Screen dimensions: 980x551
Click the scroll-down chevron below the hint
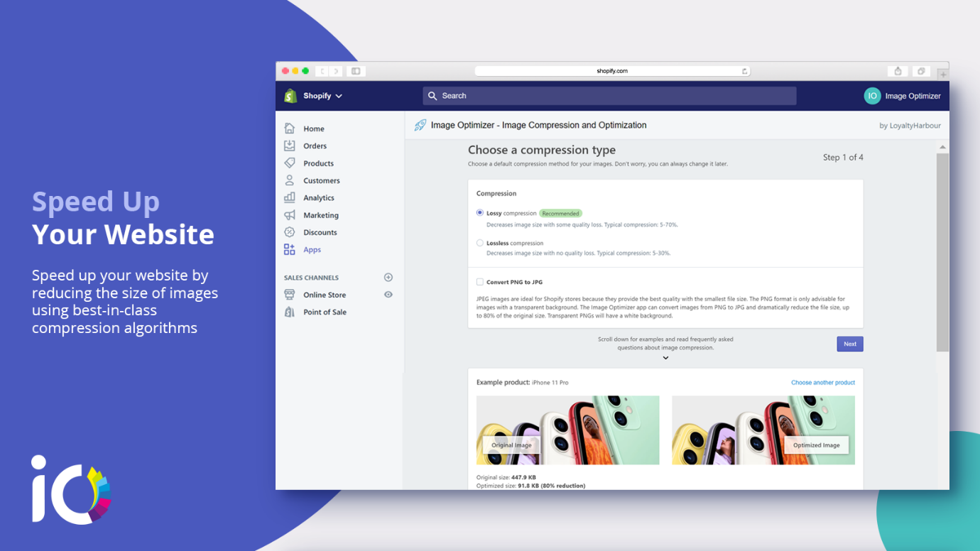[x=665, y=358]
